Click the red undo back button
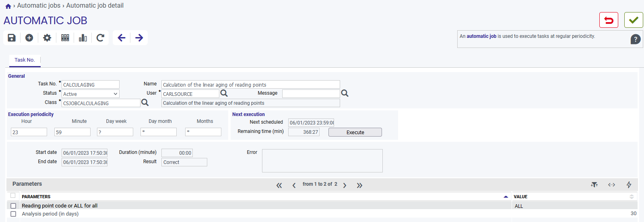 point(609,20)
